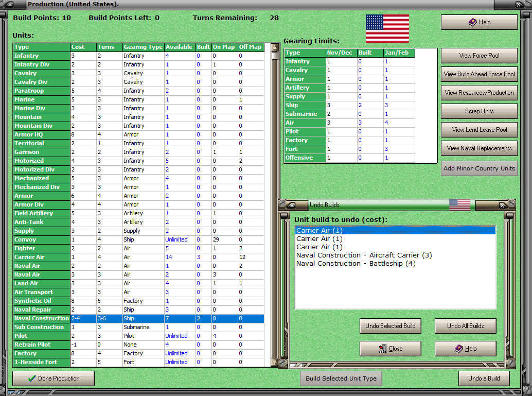Screen dimensions: 532x396
Task: Select the Territorial unit row
Action: (138, 143)
